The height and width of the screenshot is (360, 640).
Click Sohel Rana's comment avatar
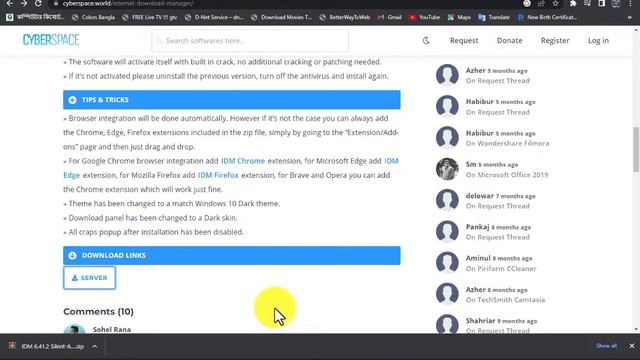74,329
